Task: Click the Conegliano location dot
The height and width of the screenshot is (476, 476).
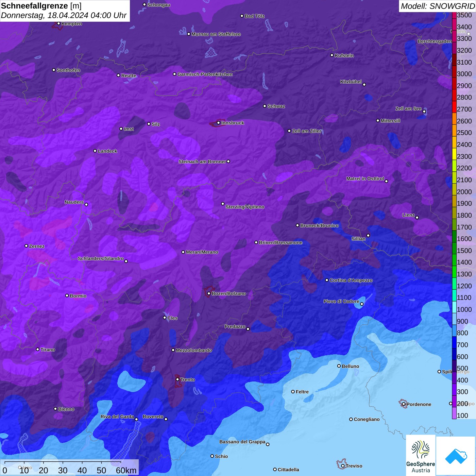Action: (x=351, y=419)
